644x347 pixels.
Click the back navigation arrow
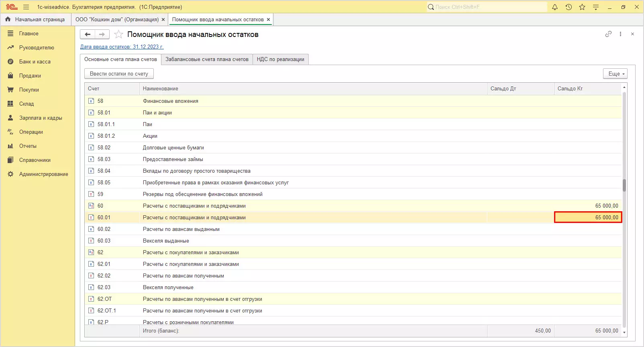[88, 35]
